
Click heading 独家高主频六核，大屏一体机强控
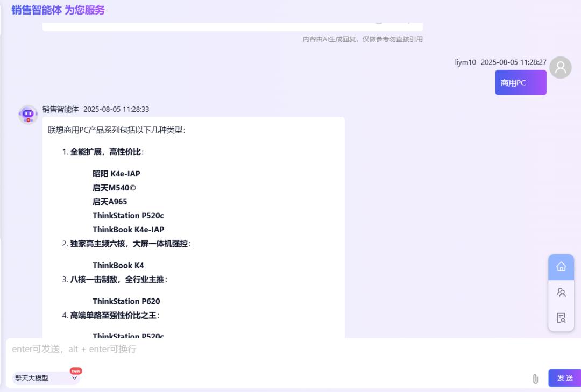click(x=129, y=244)
